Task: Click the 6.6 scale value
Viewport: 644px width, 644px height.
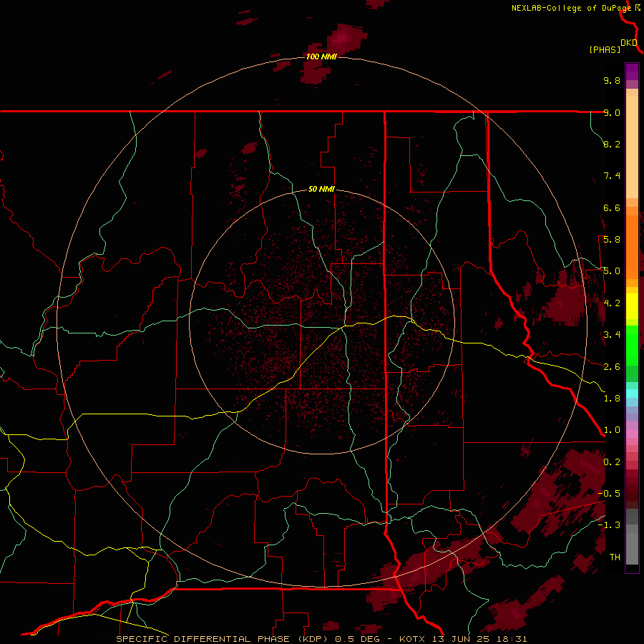Action: tap(612, 208)
